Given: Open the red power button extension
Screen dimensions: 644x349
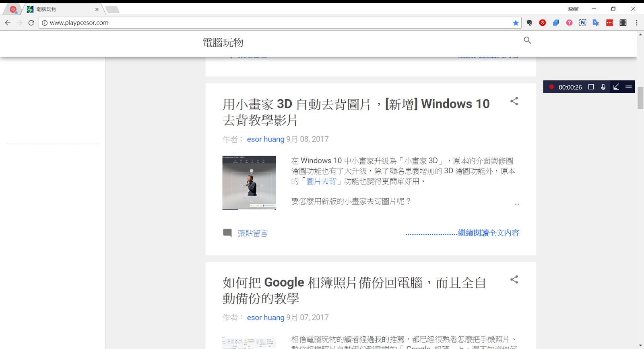Looking at the screenshot, I should (x=543, y=23).
